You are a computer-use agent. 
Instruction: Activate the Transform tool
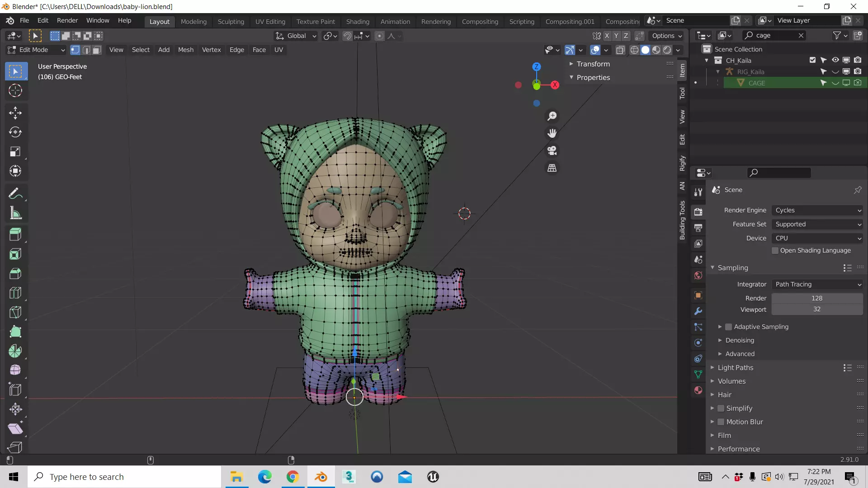pos(15,171)
